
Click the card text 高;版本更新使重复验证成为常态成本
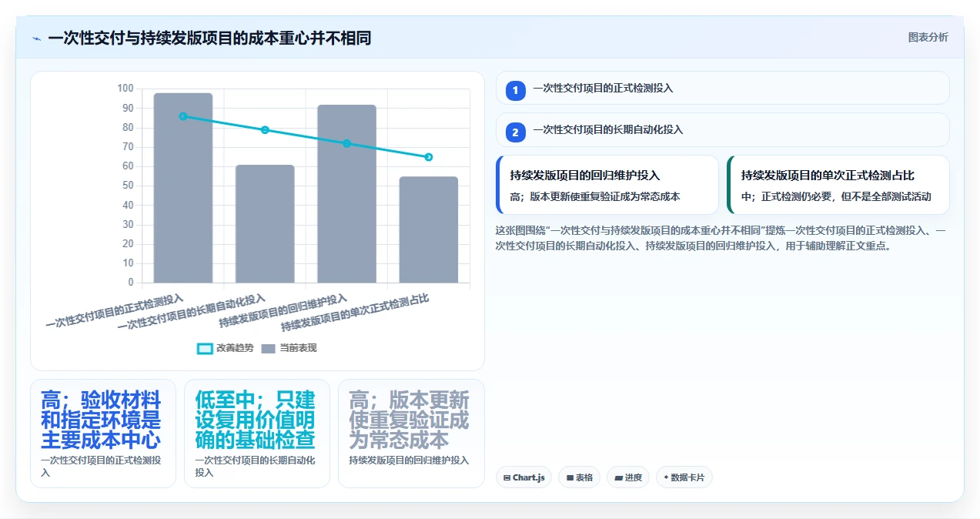[595, 196]
